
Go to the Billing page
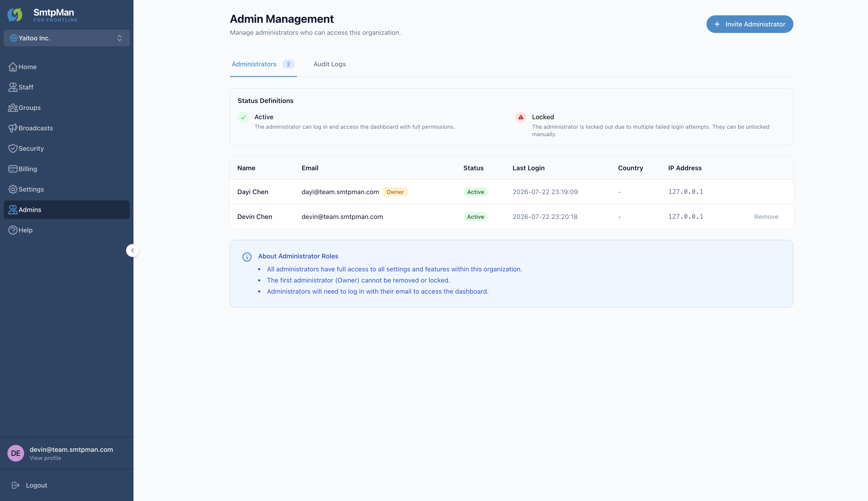[67, 169]
